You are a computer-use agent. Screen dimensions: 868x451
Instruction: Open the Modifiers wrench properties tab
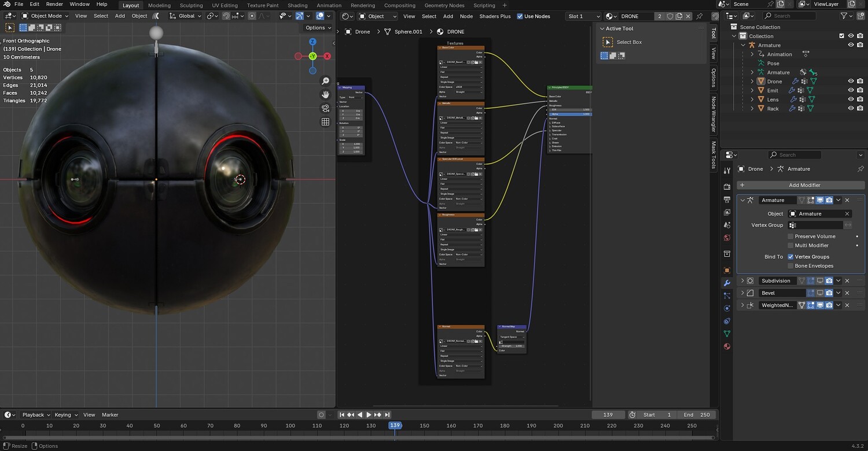pos(727,283)
